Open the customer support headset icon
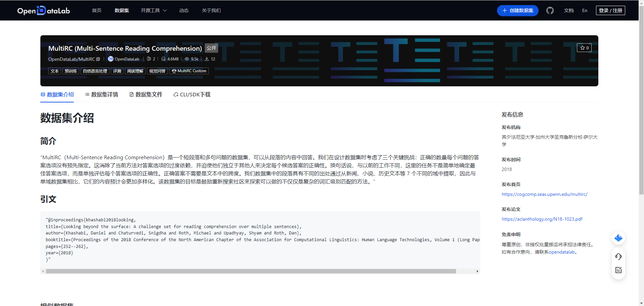Viewport: 644px width, 306px height. pyautogui.click(x=618, y=257)
